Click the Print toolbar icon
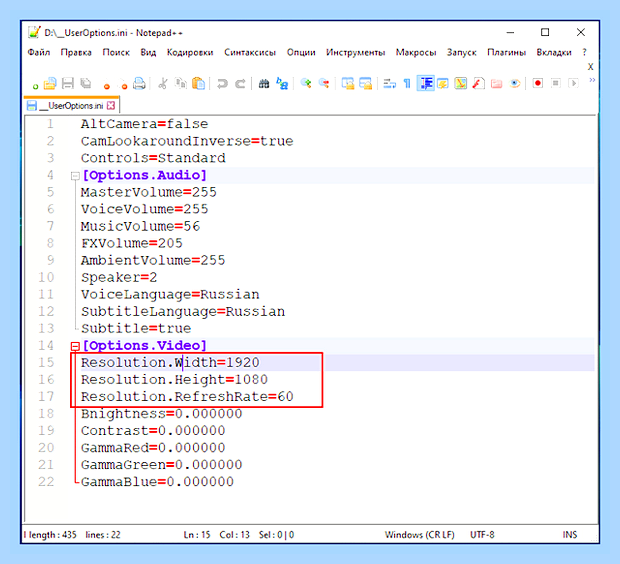 (139, 83)
